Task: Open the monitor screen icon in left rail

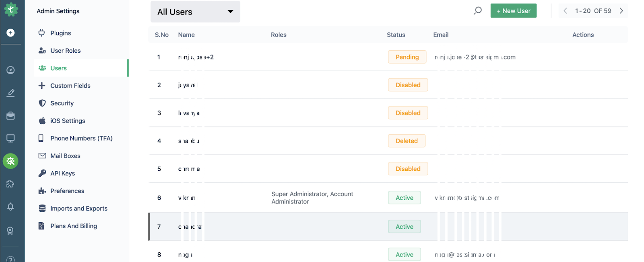Action: point(10,138)
